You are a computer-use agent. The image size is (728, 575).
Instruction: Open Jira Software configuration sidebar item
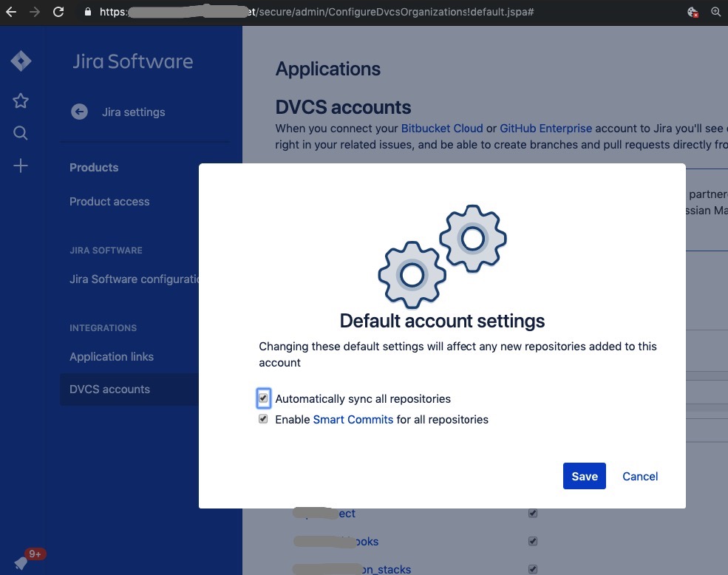point(135,279)
